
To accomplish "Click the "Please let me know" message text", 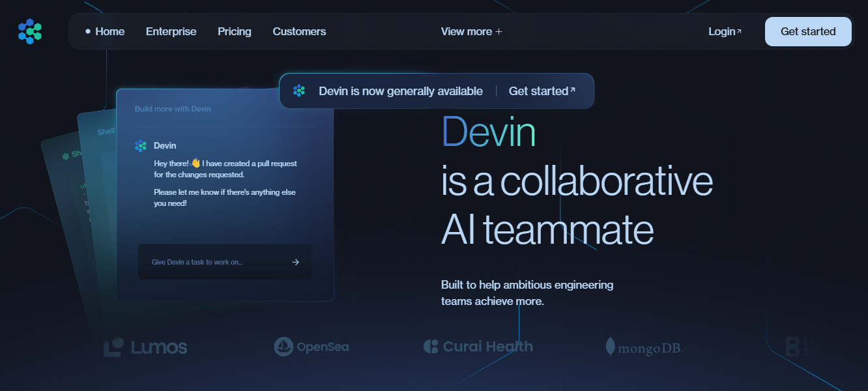I will pyautogui.click(x=225, y=198).
